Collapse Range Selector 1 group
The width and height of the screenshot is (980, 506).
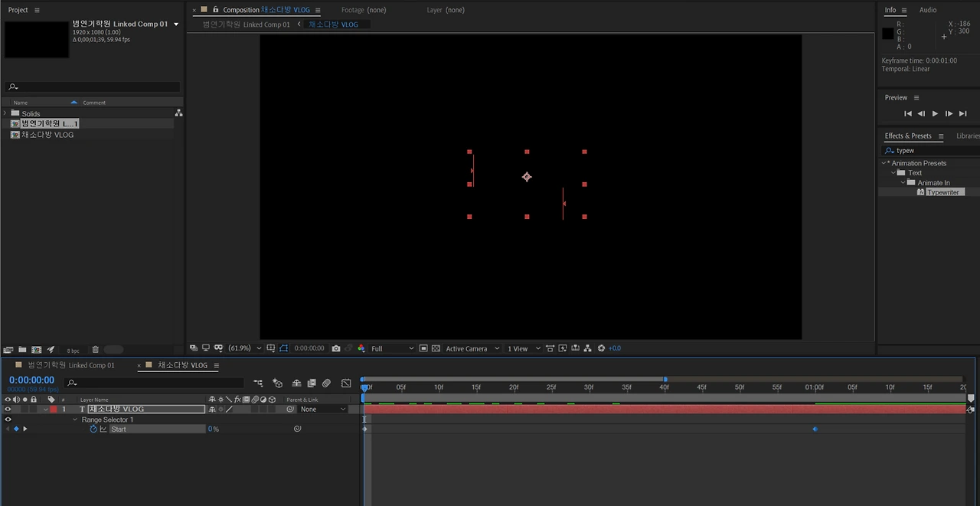click(x=75, y=419)
